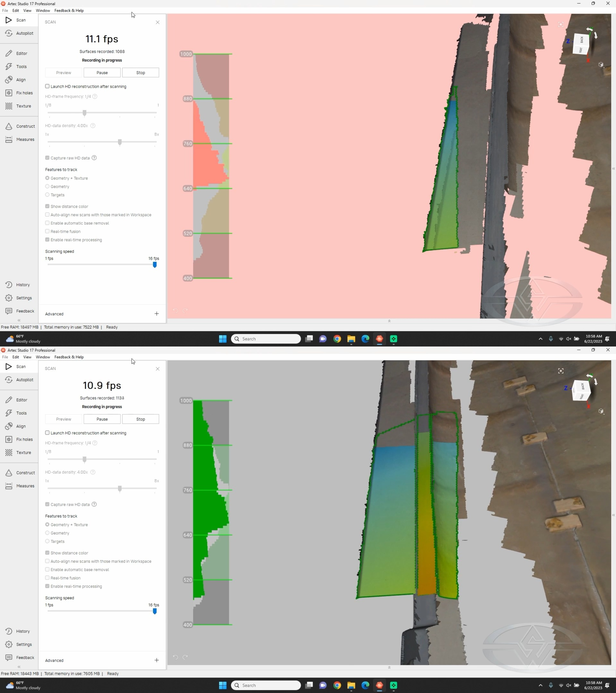Expand Advanced plus in the 11.1 fps window
Image resolution: width=616 pixels, height=693 pixels.
[x=157, y=314]
